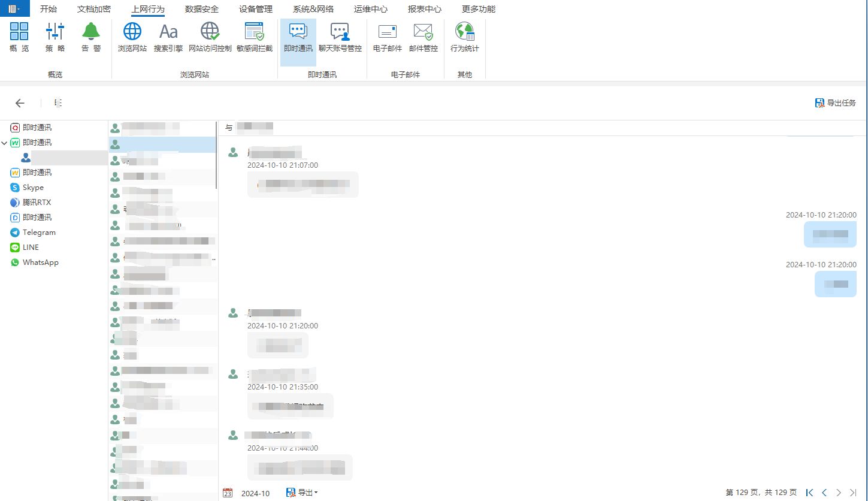The width and height of the screenshot is (868, 501).
Task: Open the 导出 export dropdown
Action: [x=303, y=493]
